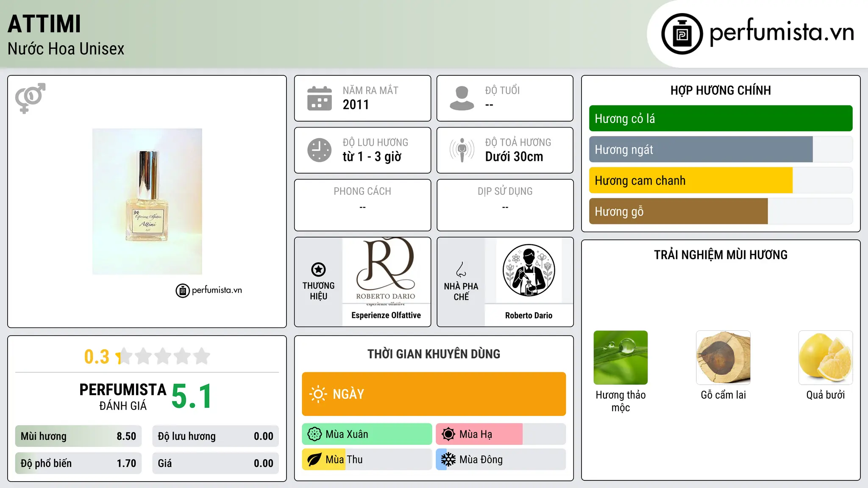Click the star badge icon above Thương Hiệu
Screen dimensions: 868x488
318,269
